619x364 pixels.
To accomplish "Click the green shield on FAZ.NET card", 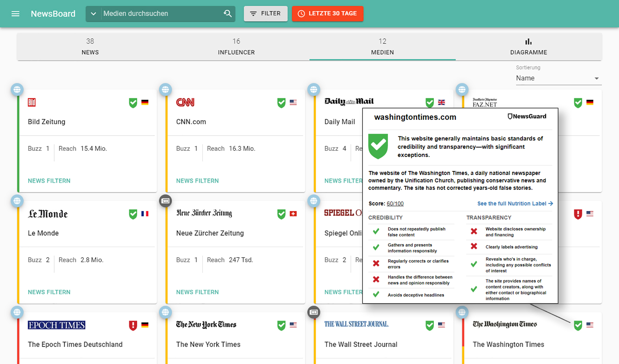I will click(578, 103).
